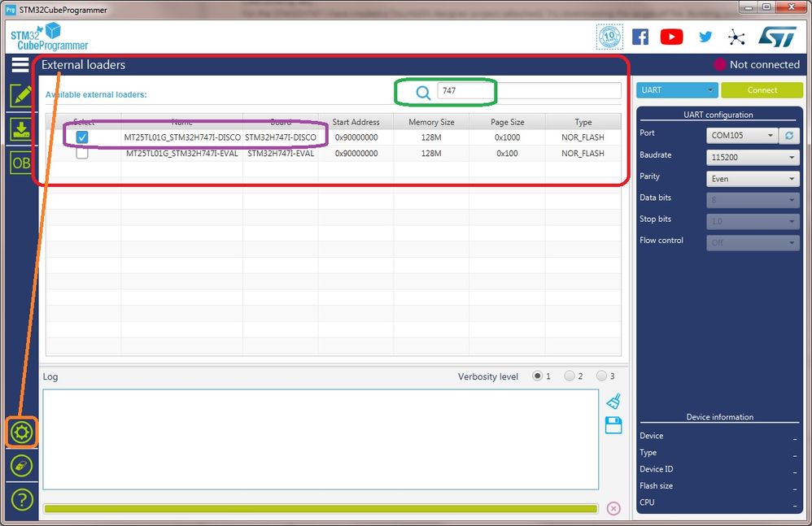Save the log with the floppy disk icon
Viewport: 812px width, 526px height.
coord(613,425)
